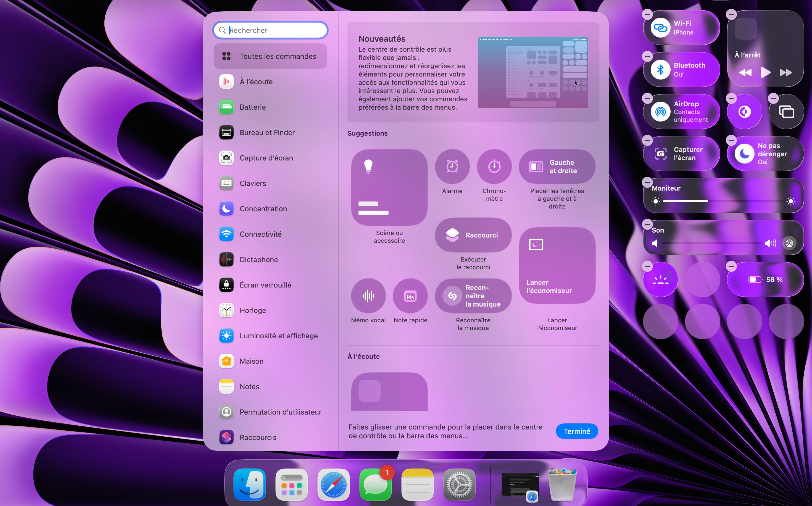Select the Mémo vocal control
812x506 pixels.
coord(368,296)
